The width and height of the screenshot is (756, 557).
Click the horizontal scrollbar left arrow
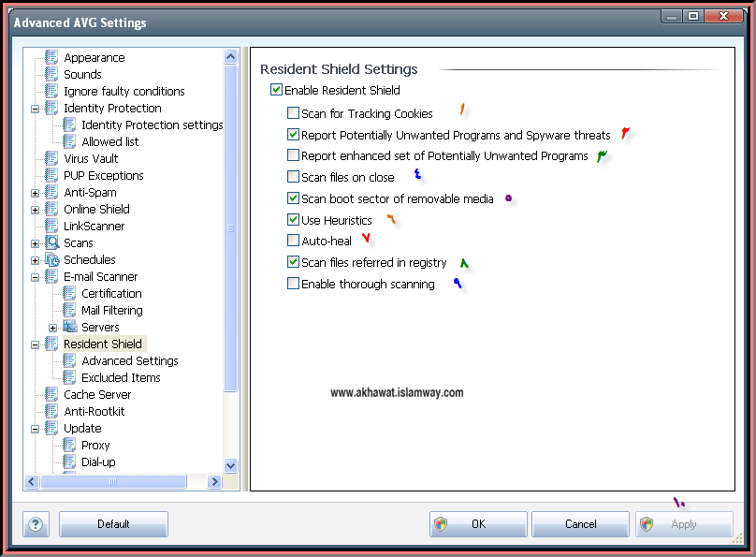point(32,481)
